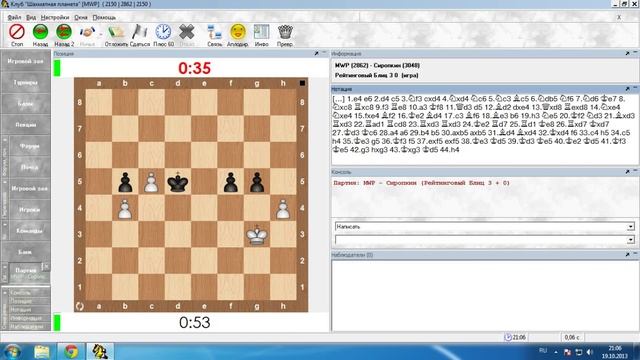Viewport: 640px width, 360px height.
Task: Click the pin icon of Консоль panel
Action: [627, 172]
